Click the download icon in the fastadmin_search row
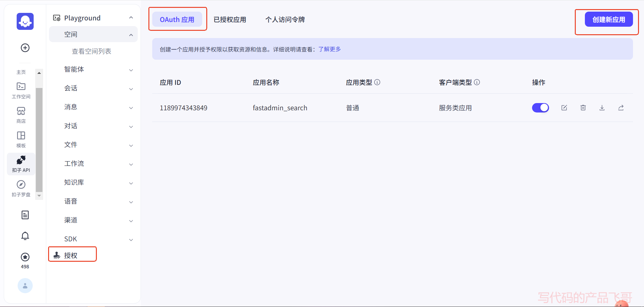The width and height of the screenshot is (644, 307). tap(602, 108)
